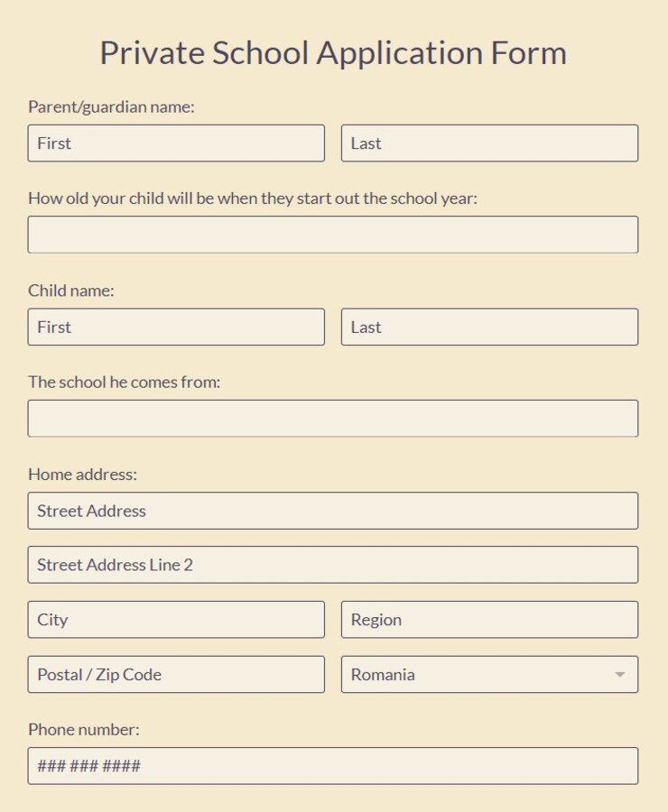
Task: Click the Street Address Line 2 field
Action: pyautogui.click(x=332, y=565)
